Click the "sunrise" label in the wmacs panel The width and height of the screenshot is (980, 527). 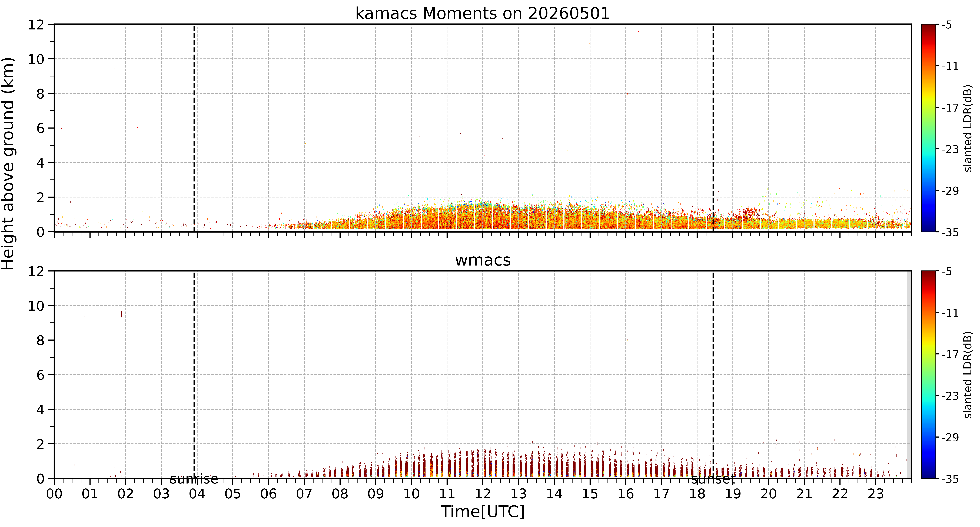point(194,479)
